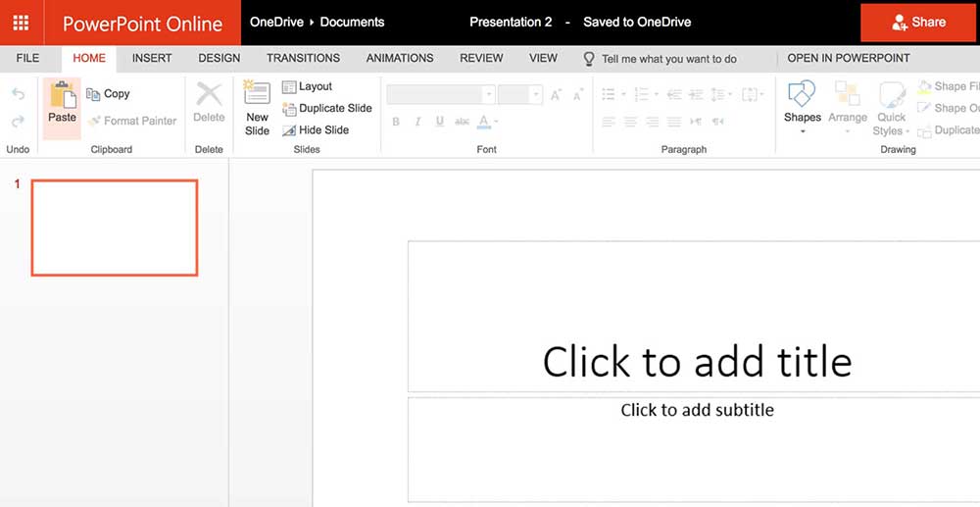This screenshot has height=507, width=980.
Task: Toggle bold formatting button
Action: pos(396,122)
